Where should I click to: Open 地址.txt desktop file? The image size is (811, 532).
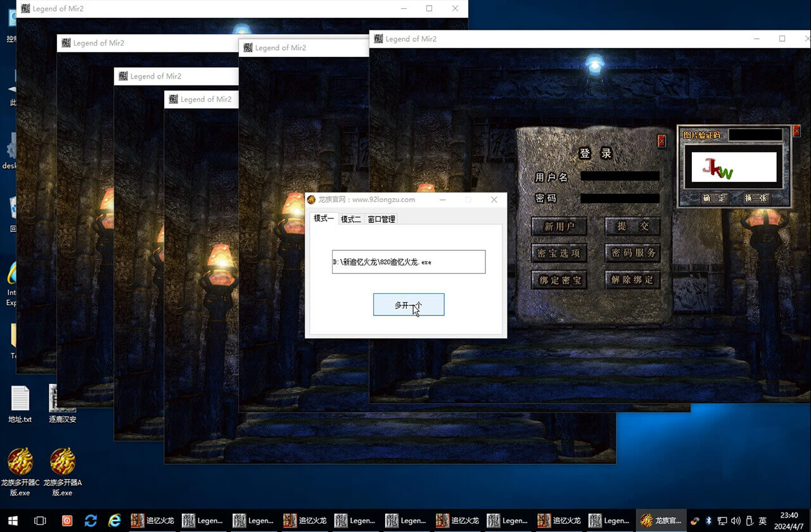(x=20, y=405)
